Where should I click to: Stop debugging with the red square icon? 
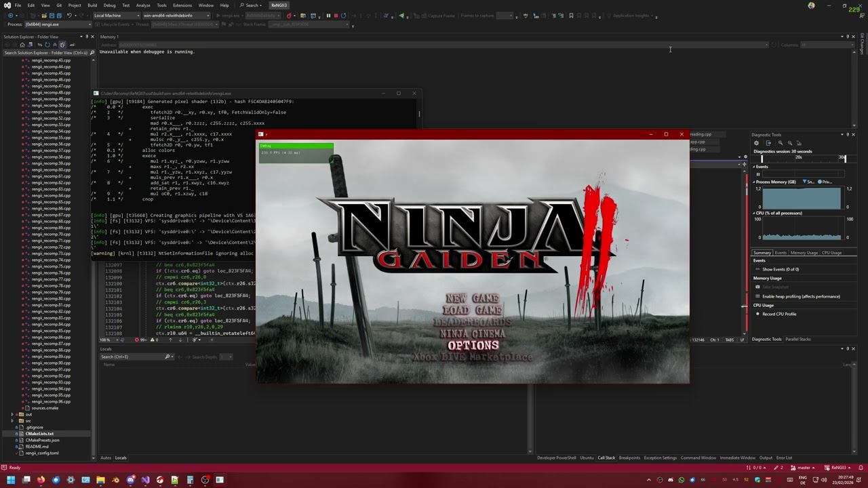point(336,16)
